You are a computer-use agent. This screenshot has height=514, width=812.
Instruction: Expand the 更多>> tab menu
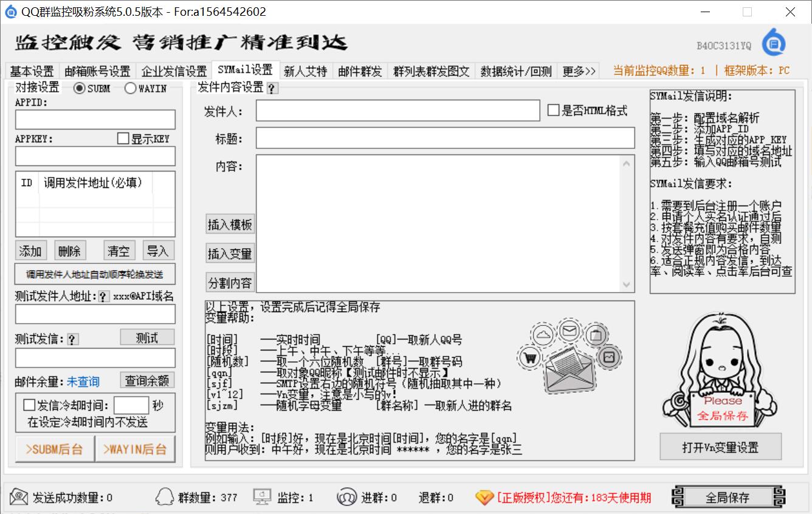(x=579, y=71)
